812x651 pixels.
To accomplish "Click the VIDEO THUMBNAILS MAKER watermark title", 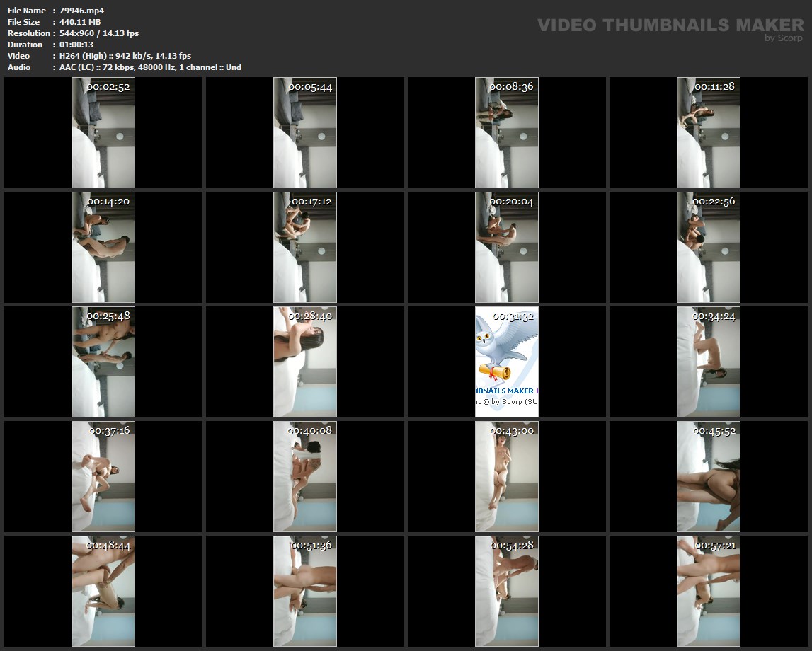I will (670, 25).
